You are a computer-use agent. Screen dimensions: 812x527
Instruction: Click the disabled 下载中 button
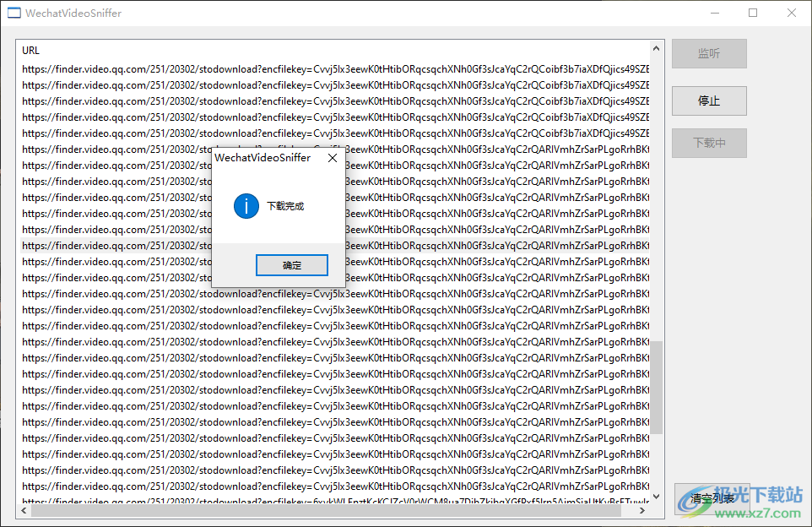709,143
